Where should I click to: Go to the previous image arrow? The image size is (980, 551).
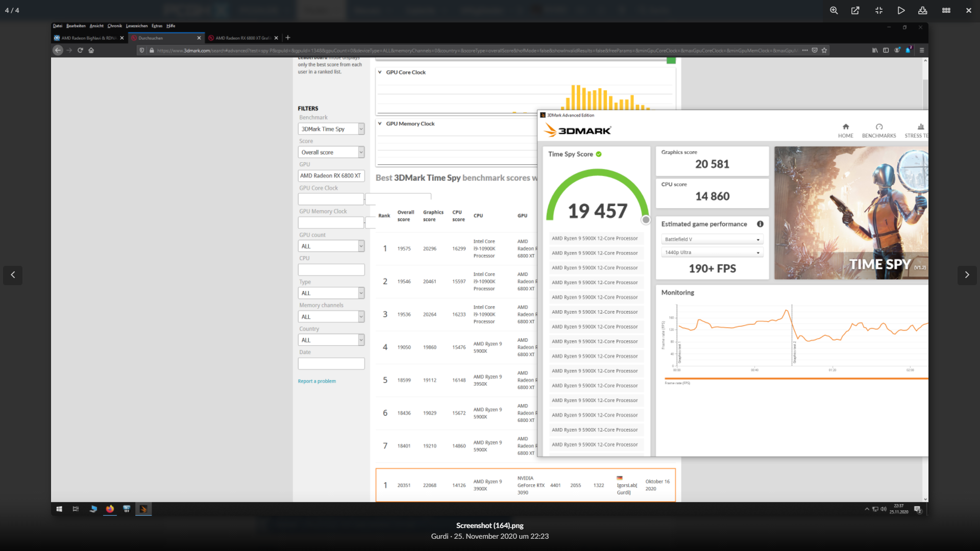click(13, 274)
